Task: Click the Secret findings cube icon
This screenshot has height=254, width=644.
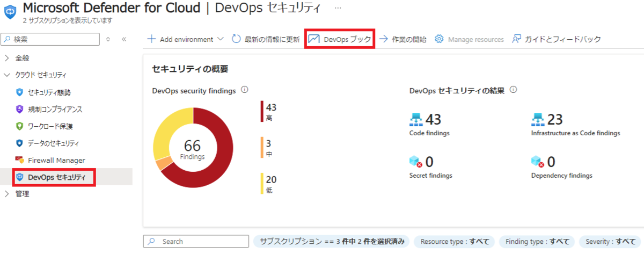Action: coord(416,161)
